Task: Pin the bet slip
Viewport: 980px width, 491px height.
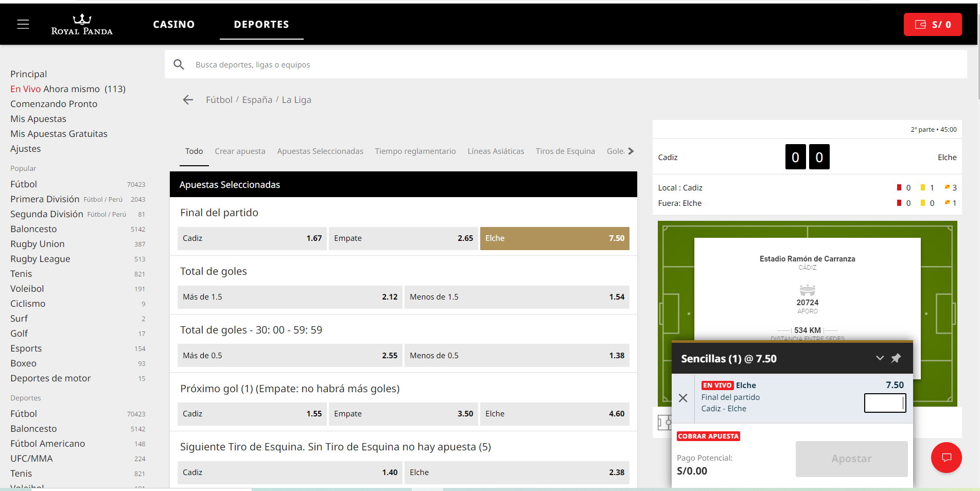Action: point(896,358)
